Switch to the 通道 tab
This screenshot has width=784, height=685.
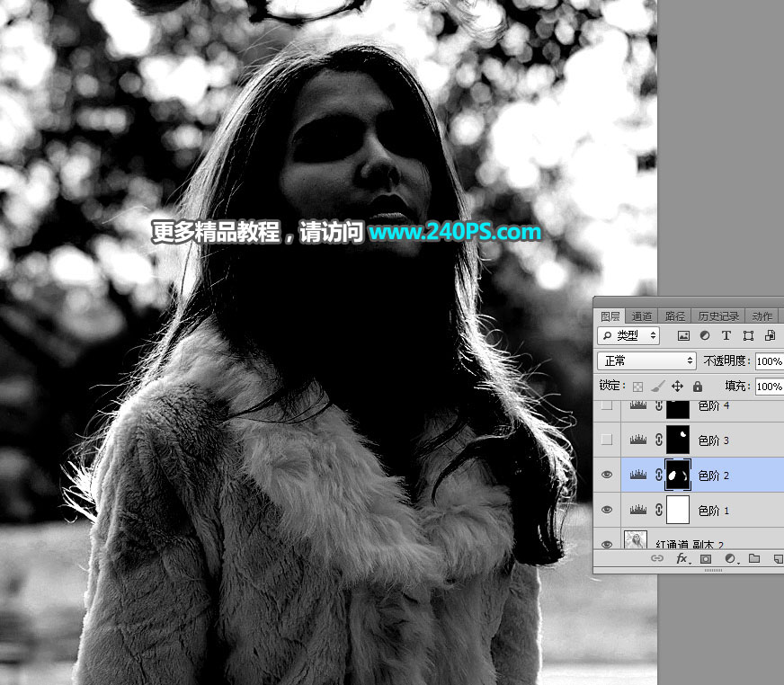tap(642, 316)
